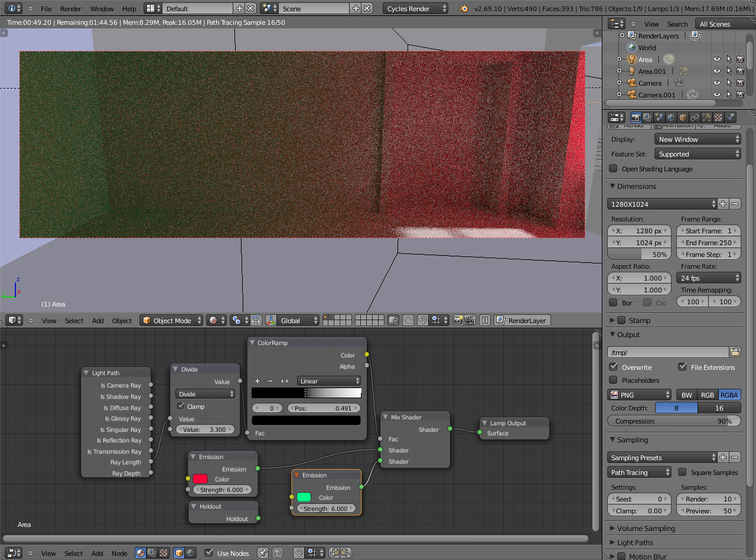The height and width of the screenshot is (560, 756).
Task: Toggle selectability of Area.001 cursor icon
Action: click(x=729, y=71)
